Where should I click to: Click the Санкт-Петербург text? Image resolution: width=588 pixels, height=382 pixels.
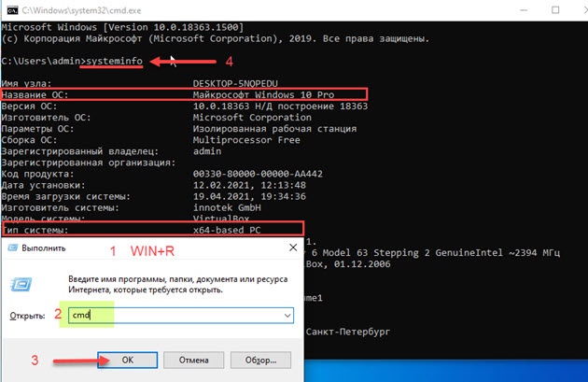click(347, 332)
